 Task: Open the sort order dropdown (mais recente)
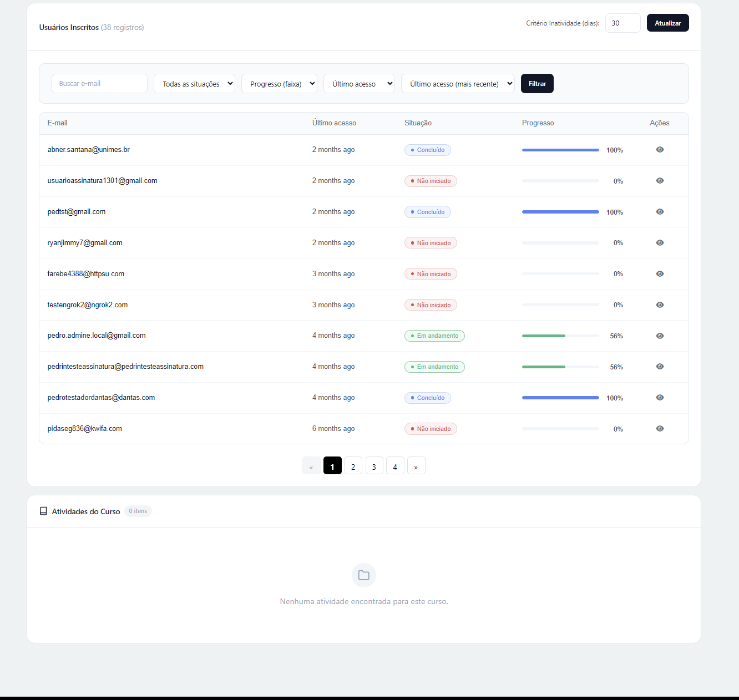tap(458, 84)
